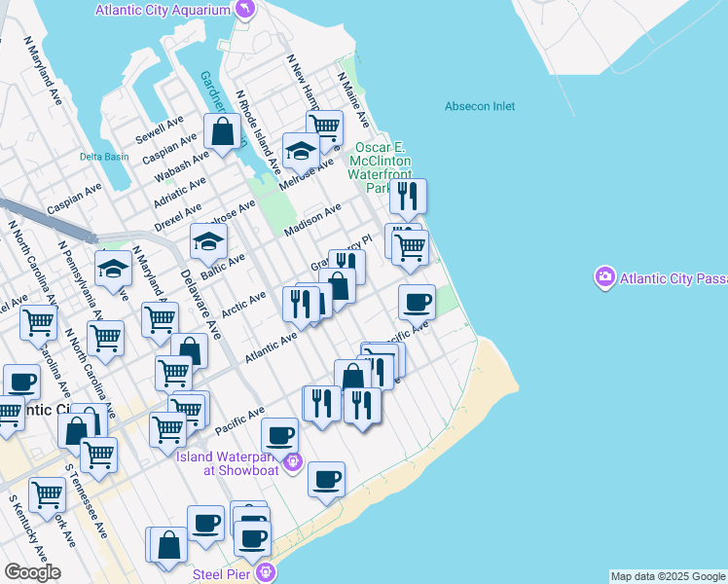Viewport: 728px width, 584px height.
Task: Select the S Tennessee Ave street label
Action: 87,501
